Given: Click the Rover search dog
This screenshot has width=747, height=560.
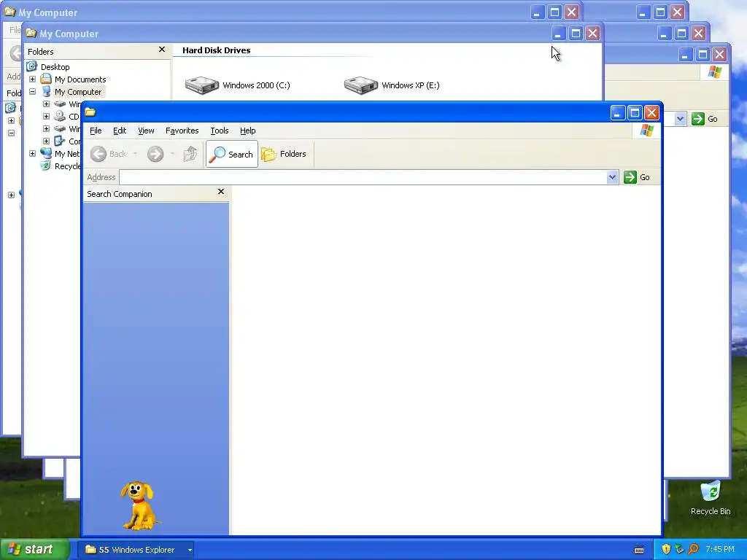Looking at the screenshot, I should (x=139, y=505).
